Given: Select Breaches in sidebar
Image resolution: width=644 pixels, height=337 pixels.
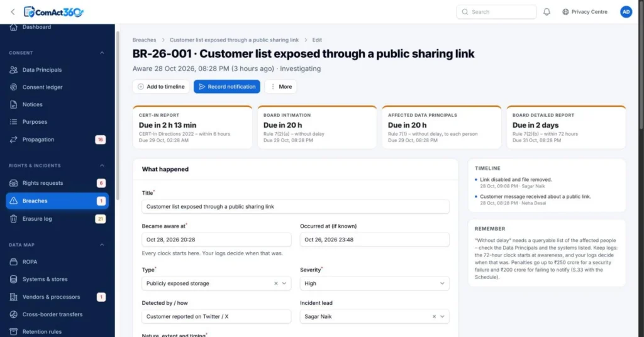Looking at the screenshot, I should pos(57,201).
